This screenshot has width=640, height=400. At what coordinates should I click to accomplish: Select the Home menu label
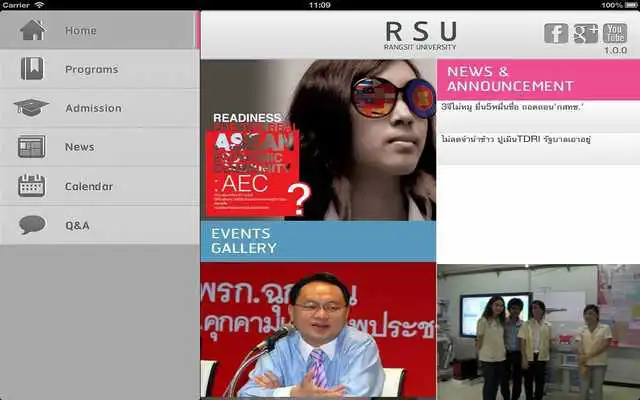point(81,31)
